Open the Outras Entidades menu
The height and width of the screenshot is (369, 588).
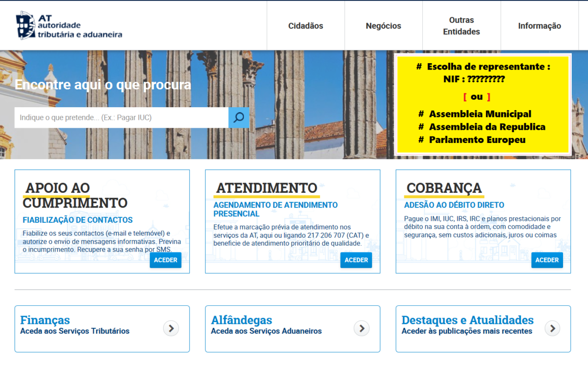461,26
